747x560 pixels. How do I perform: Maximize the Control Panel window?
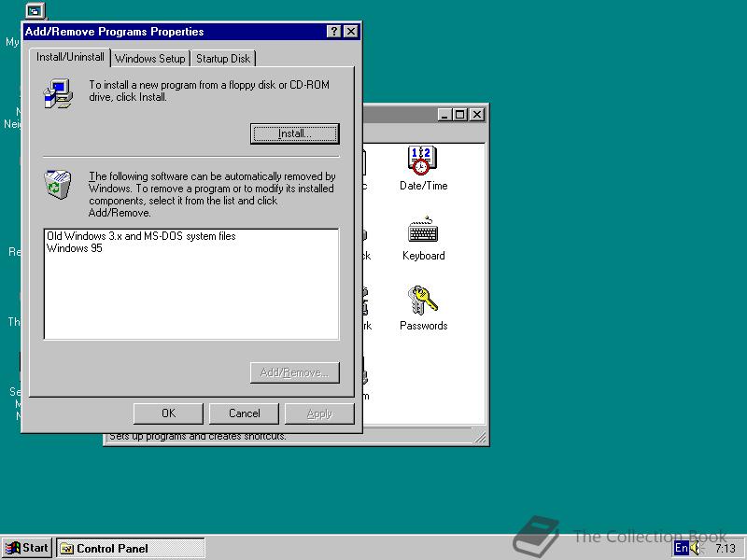click(x=459, y=114)
